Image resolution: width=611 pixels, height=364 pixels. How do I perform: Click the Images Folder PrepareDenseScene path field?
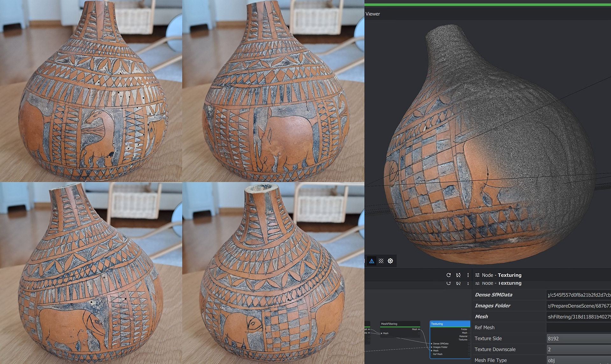point(579,306)
